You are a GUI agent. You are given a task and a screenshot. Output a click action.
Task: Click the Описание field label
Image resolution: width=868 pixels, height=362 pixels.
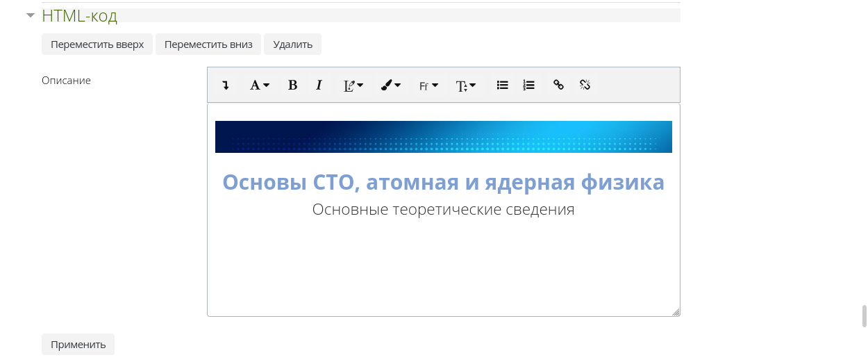point(66,80)
